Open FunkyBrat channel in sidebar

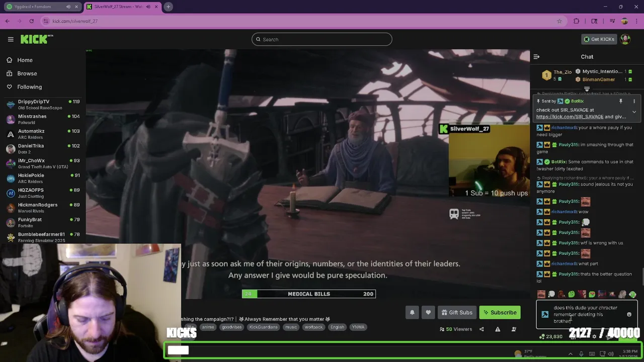point(43,222)
